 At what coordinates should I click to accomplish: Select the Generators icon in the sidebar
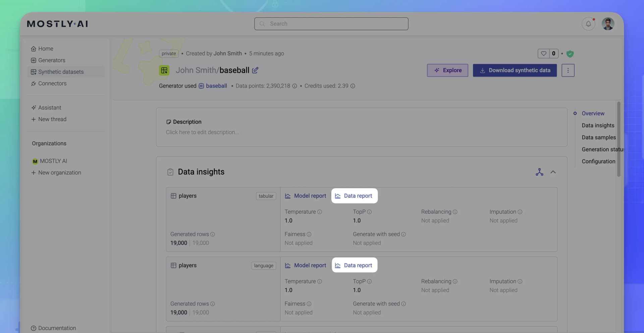[33, 60]
